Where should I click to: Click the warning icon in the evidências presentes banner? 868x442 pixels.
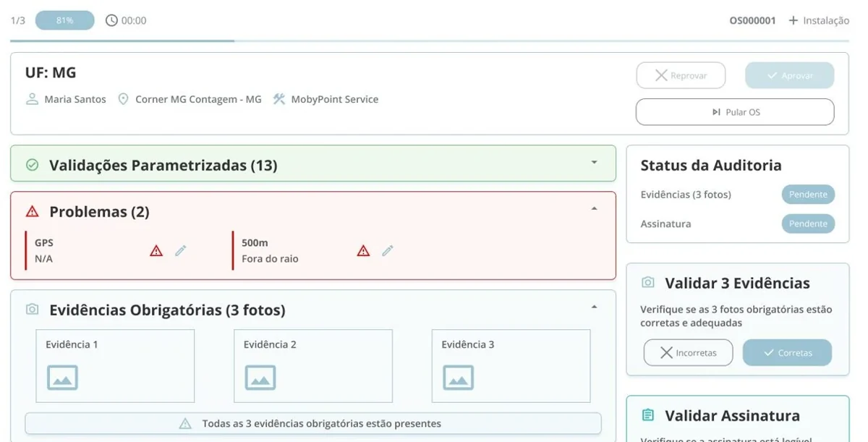tap(185, 423)
